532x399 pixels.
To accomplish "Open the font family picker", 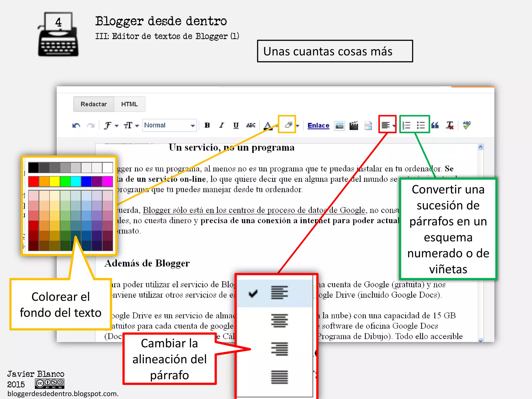I will tap(108, 126).
